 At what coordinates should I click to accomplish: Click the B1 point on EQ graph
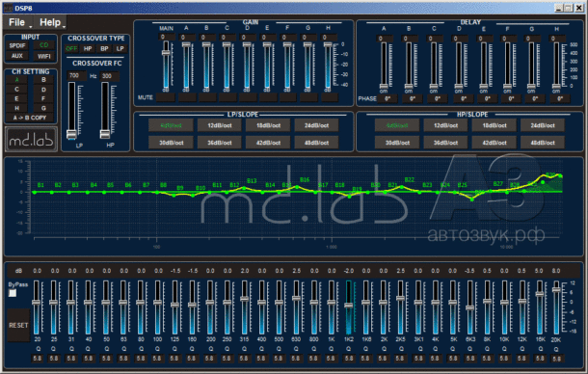[x=34, y=193]
